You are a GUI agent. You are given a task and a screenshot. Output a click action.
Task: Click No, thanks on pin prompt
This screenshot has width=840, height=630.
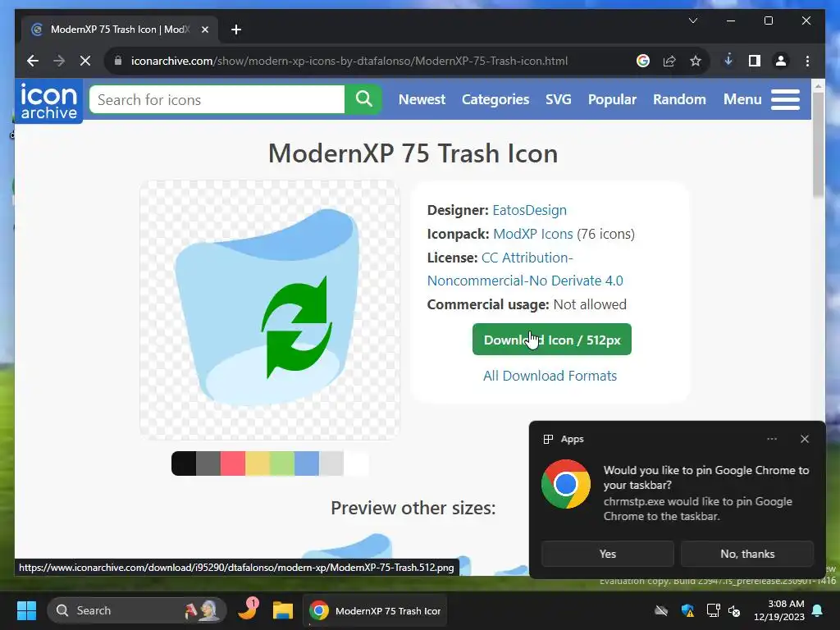(x=747, y=554)
